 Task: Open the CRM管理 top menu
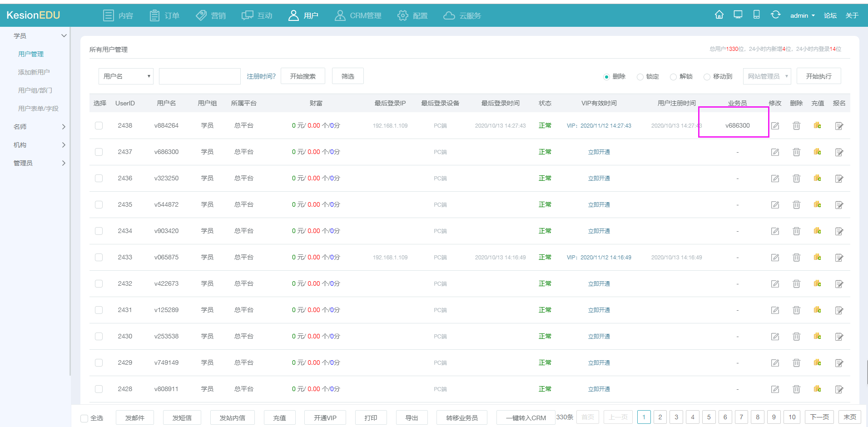coord(358,15)
